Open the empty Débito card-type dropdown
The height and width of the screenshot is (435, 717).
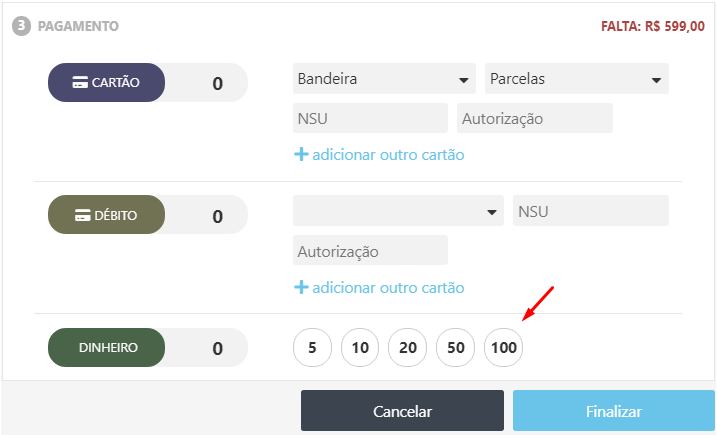(398, 211)
